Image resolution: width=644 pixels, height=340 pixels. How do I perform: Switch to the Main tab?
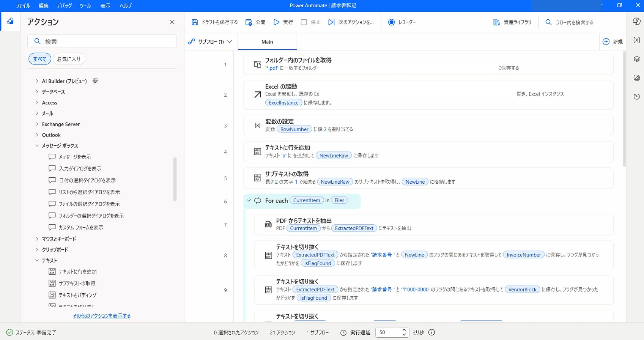point(267,42)
